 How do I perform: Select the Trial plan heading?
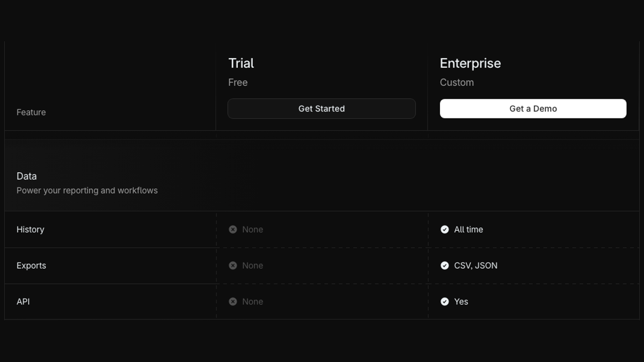[241, 63]
